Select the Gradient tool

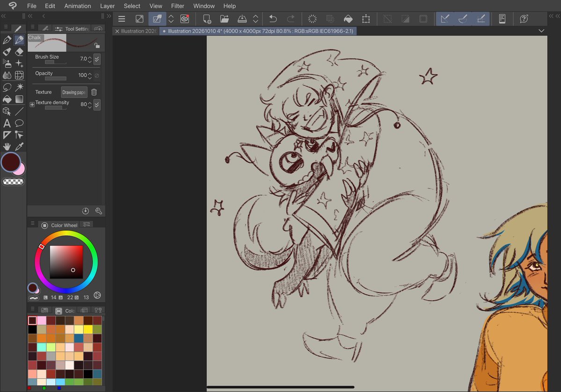click(x=19, y=99)
